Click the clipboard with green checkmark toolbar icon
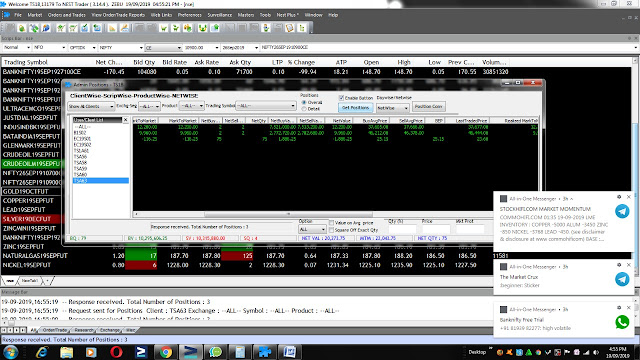The image size is (640, 360). point(84,28)
